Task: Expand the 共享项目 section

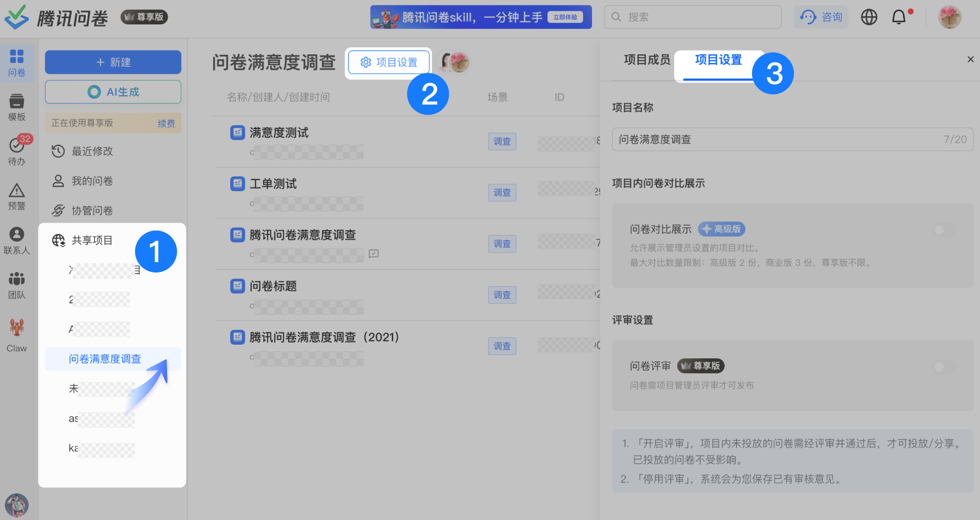Action: [92, 240]
